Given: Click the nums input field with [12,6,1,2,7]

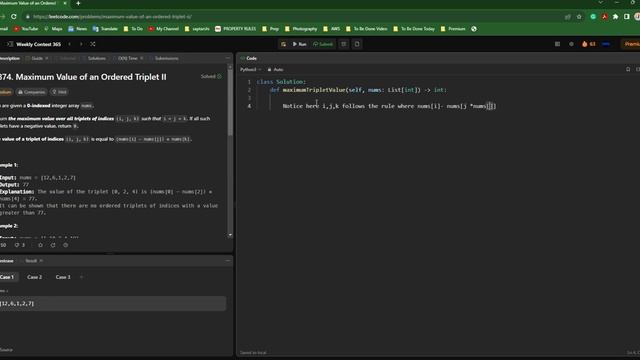Looking at the screenshot, I should pyautogui.click(x=113, y=303).
